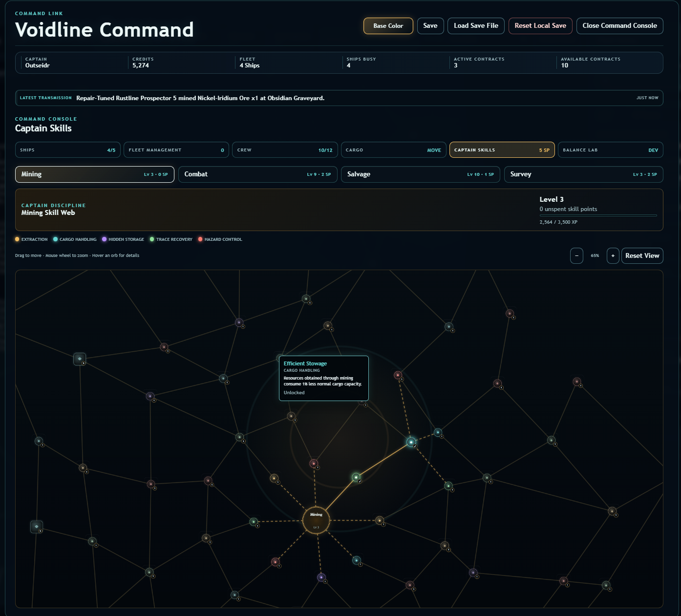Open the Crew tab
The width and height of the screenshot is (681, 616).
point(285,150)
